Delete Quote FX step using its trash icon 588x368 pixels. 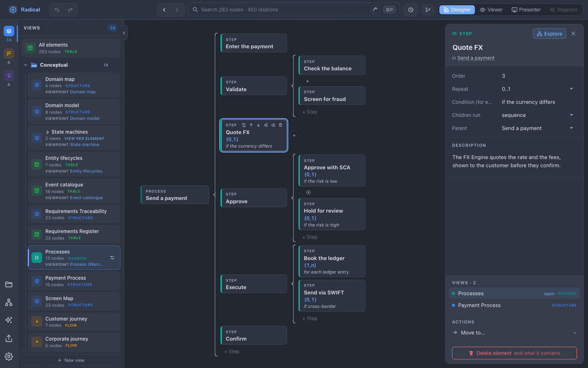(281, 125)
